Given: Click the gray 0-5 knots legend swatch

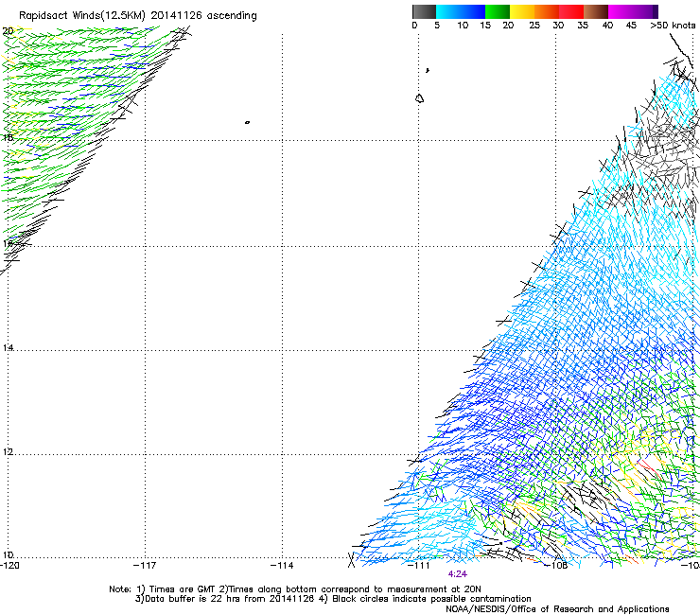Looking at the screenshot, I should (424, 11).
